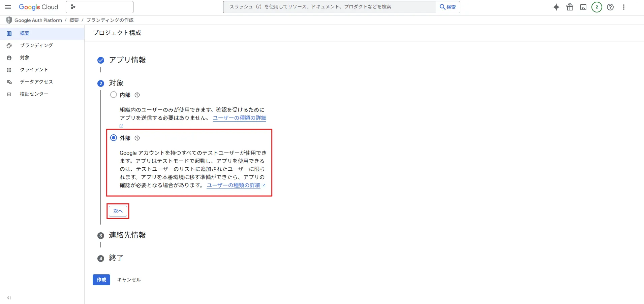Select 概要 in the sidebar

coord(42,33)
